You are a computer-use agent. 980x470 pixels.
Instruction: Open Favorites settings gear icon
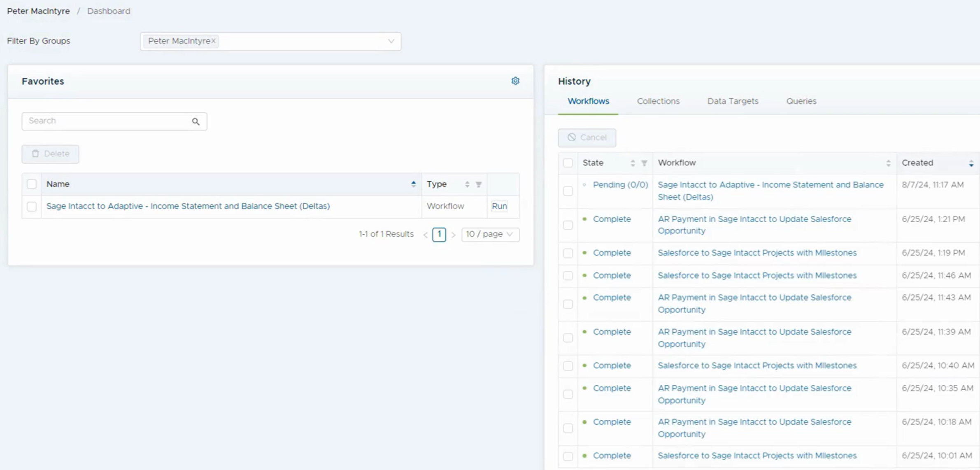(x=515, y=81)
